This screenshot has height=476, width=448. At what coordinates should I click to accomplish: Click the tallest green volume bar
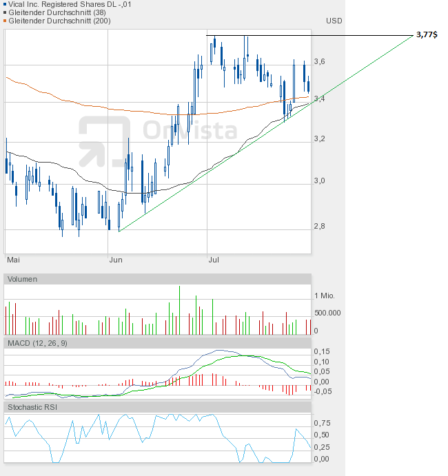179,310
